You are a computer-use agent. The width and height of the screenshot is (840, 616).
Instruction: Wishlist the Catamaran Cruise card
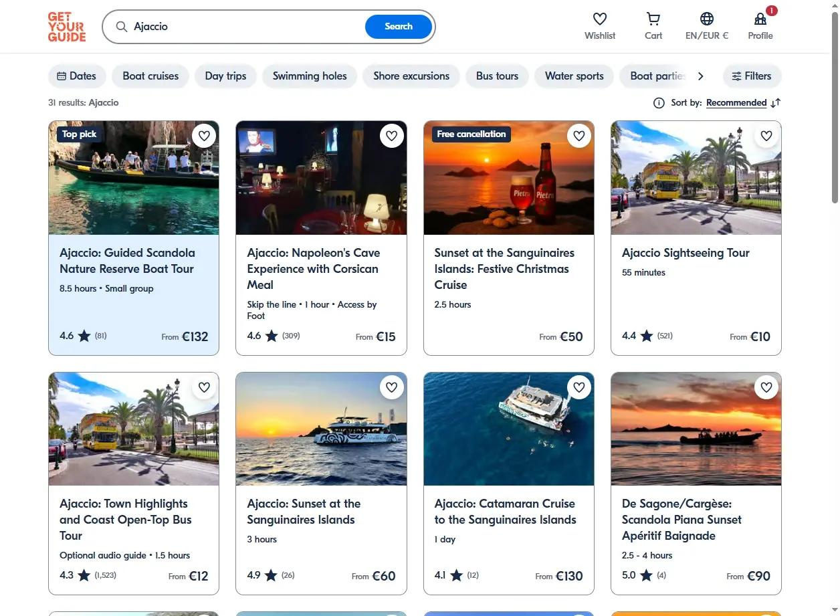(579, 387)
